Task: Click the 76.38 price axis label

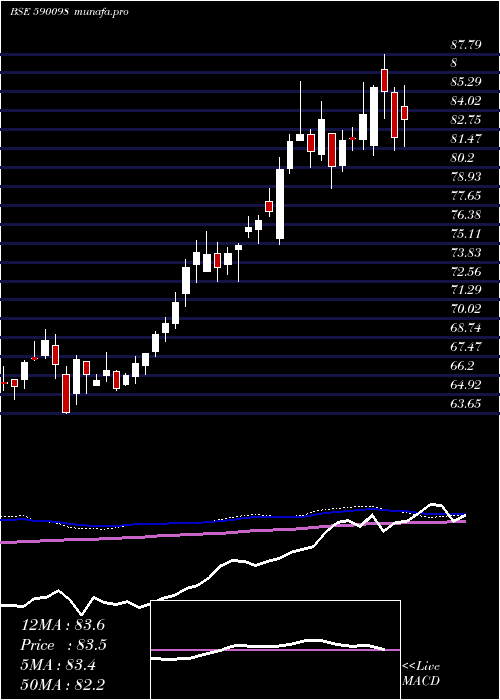Action: point(467,215)
